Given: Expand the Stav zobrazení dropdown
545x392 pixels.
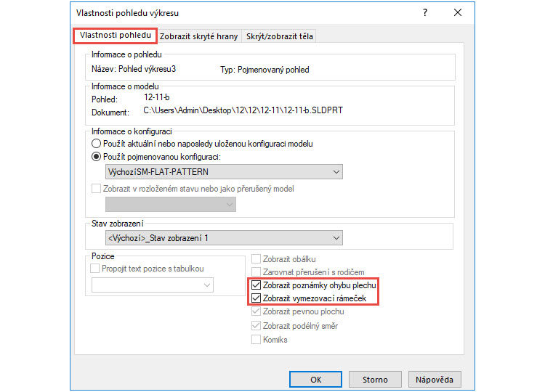Looking at the screenshot, I should coord(335,237).
